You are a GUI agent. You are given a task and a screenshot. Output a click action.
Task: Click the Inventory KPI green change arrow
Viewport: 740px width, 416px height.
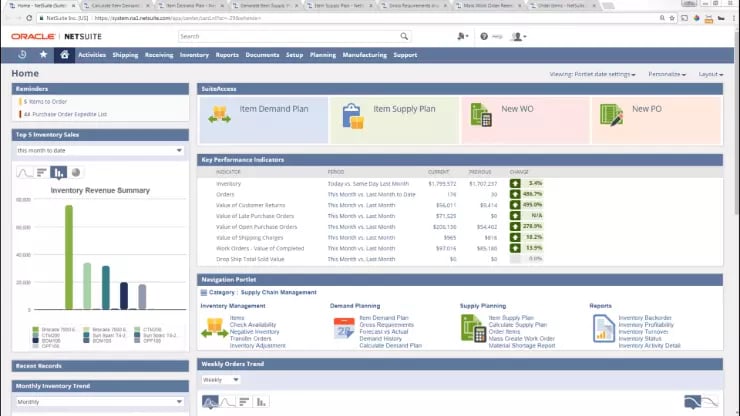coord(515,183)
